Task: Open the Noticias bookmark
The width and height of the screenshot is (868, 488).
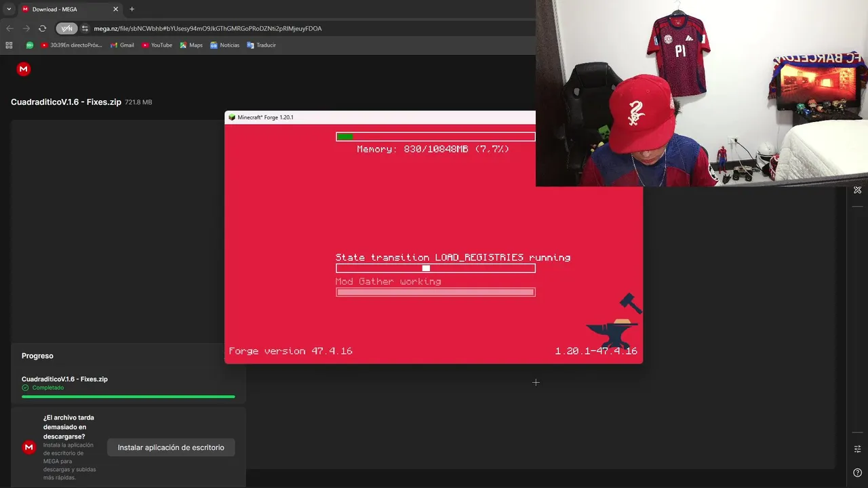Action: coord(224,45)
